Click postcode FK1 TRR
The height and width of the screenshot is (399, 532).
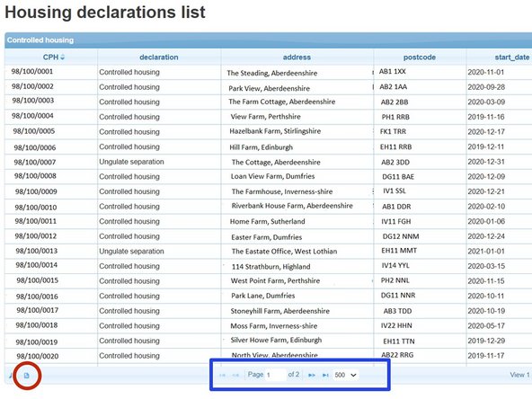(x=393, y=131)
